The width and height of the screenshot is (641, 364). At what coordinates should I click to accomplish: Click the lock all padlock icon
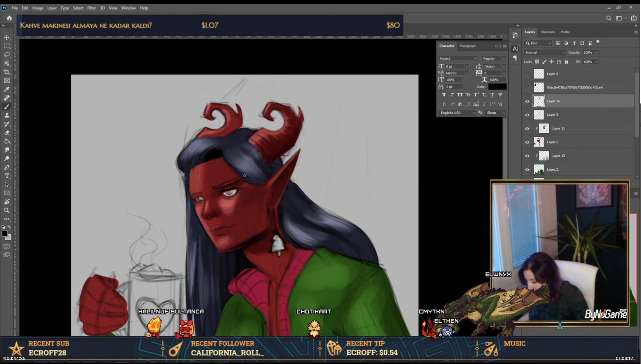click(566, 62)
